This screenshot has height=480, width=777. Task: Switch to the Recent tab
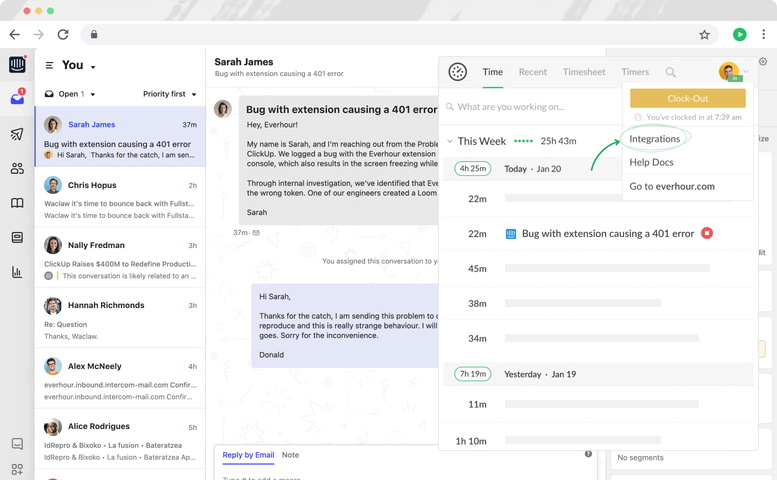coord(533,72)
